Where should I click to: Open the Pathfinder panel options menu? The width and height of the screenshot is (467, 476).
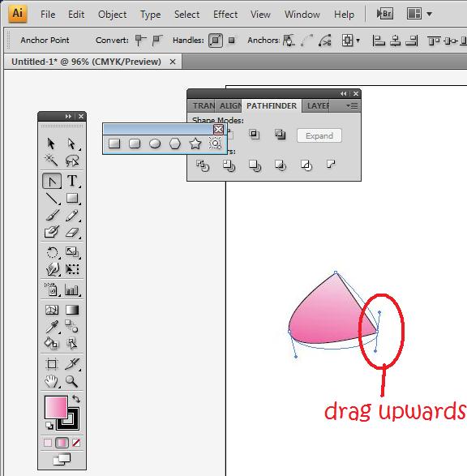pos(352,105)
